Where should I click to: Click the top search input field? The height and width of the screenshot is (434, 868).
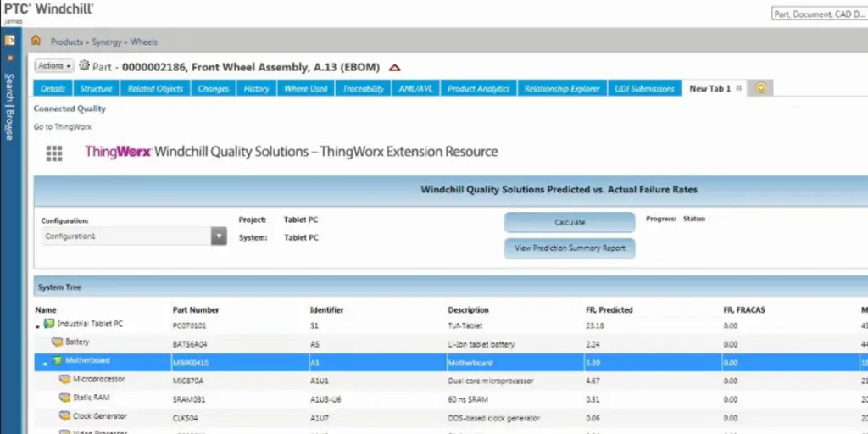click(x=820, y=14)
